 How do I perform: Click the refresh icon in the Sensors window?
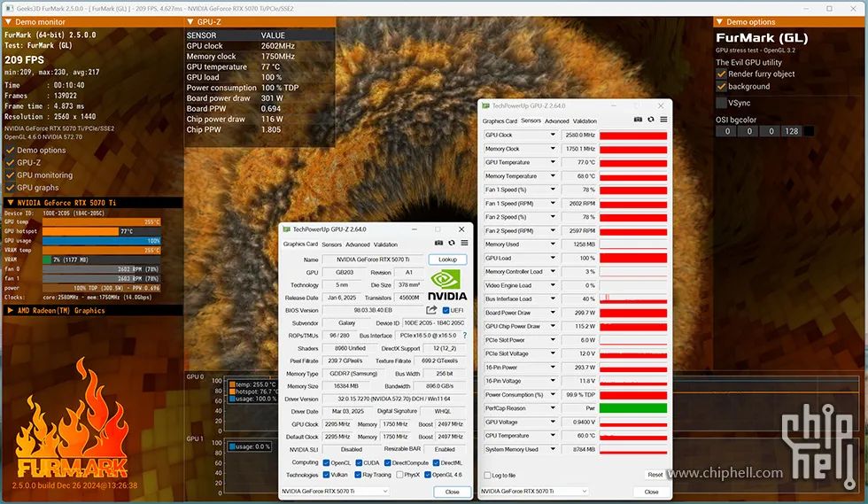(x=651, y=120)
